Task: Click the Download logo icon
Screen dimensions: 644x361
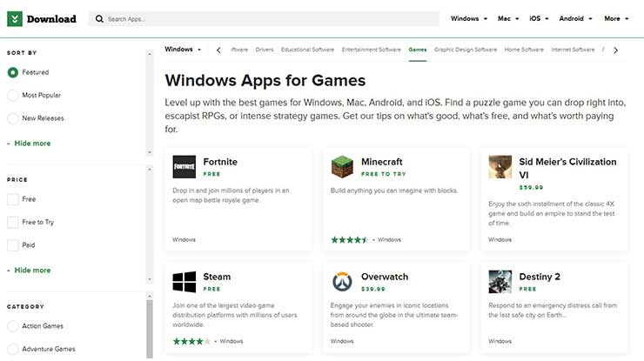Action: [x=15, y=19]
